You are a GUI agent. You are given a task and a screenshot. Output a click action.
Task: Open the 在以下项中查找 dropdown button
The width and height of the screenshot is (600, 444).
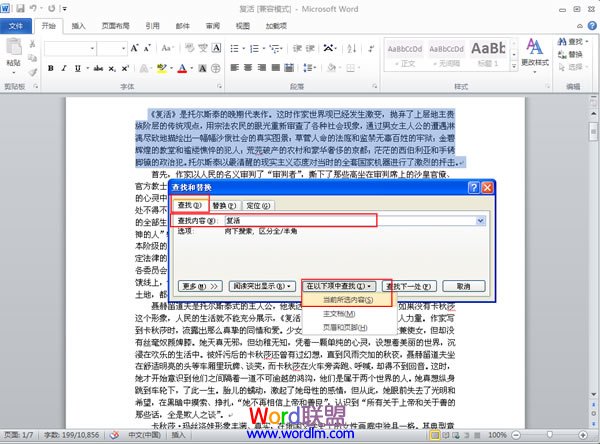339,286
